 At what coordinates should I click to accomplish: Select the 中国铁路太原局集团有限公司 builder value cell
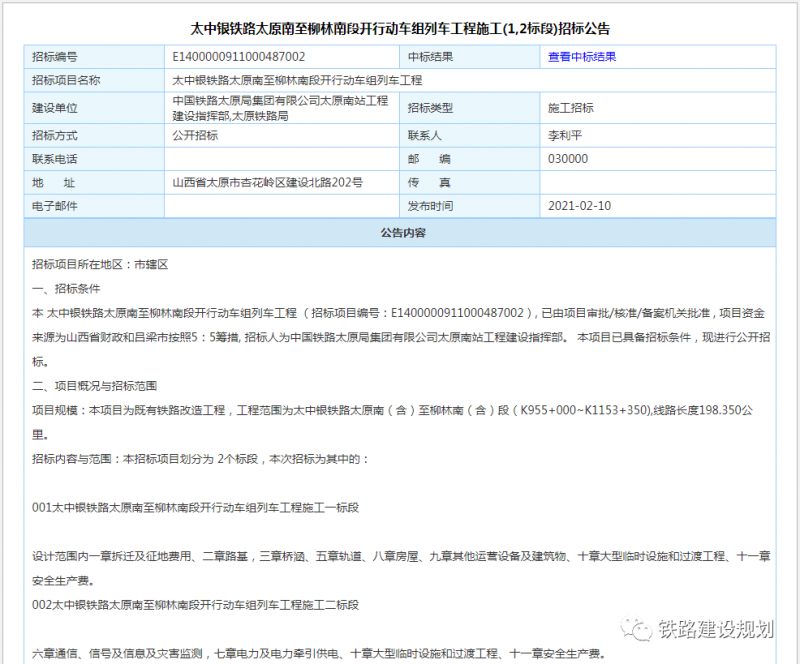coord(282,108)
